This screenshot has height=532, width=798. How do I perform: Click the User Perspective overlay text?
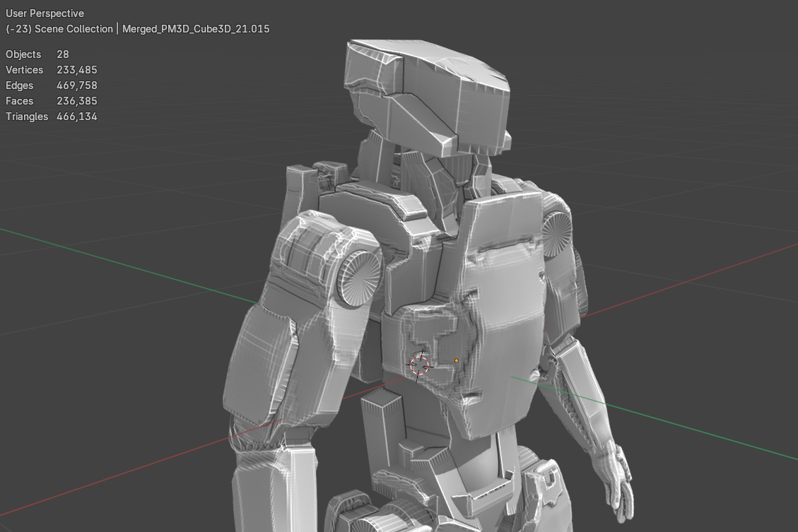pyautogui.click(x=45, y=13)
